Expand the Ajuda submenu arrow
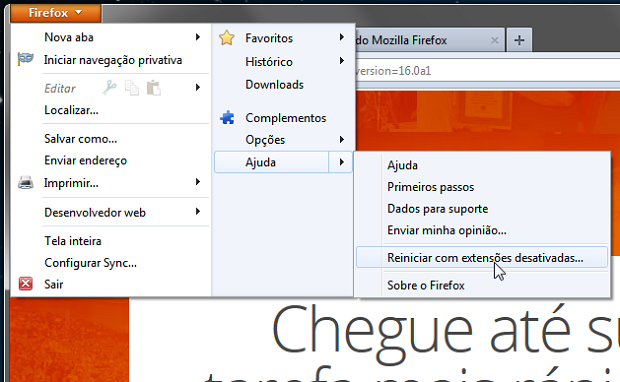Image resolution: width=620 pixels, height=382 pixels. tap(342, 162)
